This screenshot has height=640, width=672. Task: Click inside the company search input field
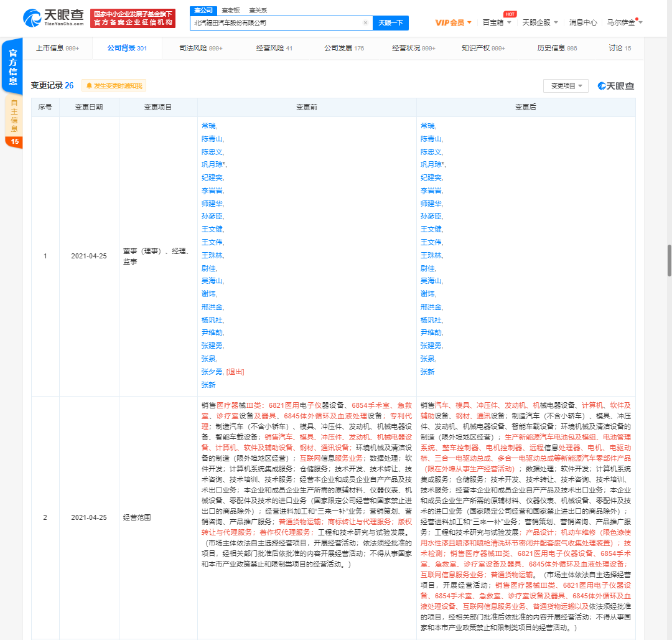(x=280, y=22)
